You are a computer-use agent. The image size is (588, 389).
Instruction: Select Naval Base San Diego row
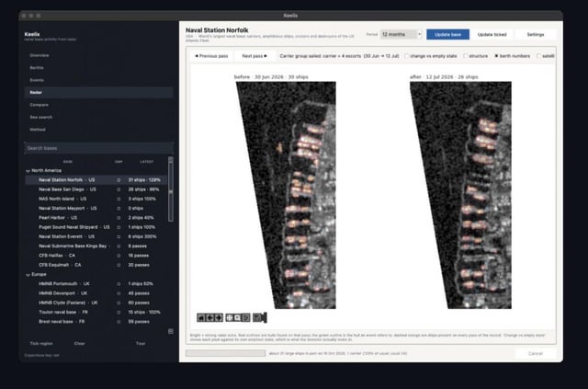pos(96,189)
